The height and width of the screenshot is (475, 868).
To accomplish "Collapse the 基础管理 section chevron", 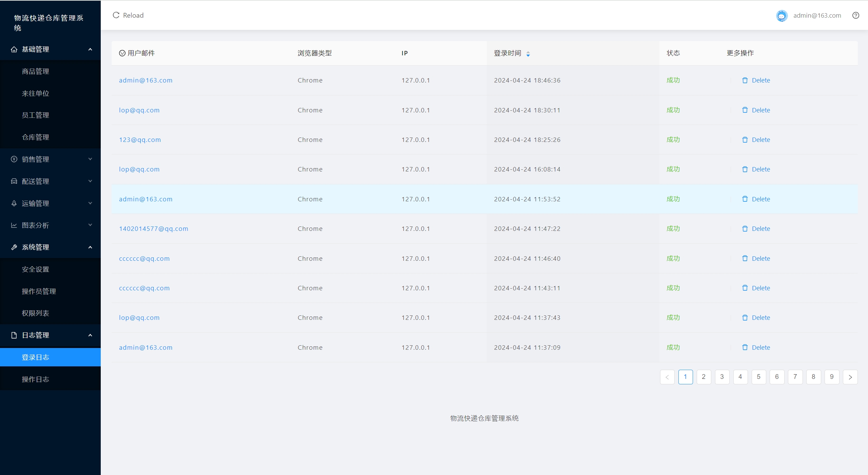I will pyautogui.click(x=90, y=50).
